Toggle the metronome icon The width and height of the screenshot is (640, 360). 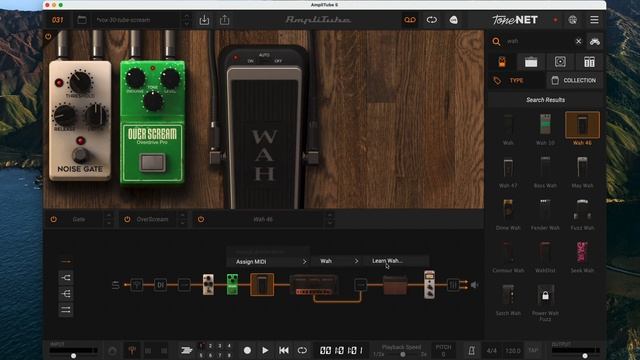click(x=471, y=350)
